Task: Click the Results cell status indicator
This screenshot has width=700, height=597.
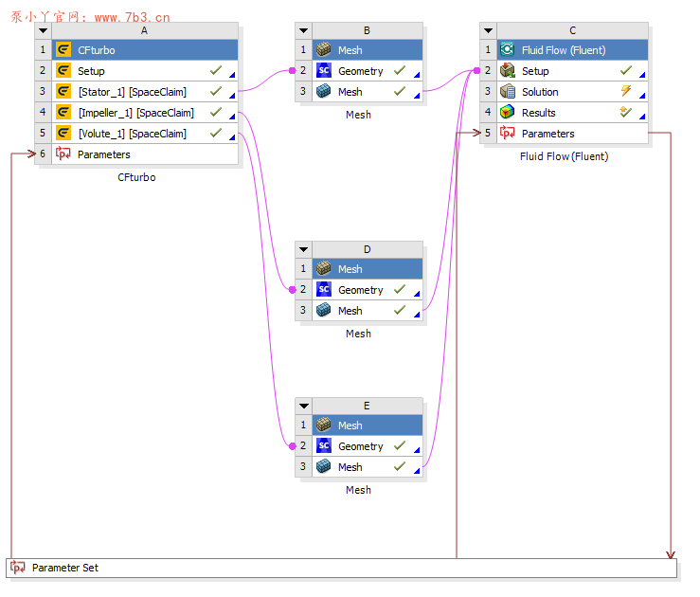Action: [625, 112]
